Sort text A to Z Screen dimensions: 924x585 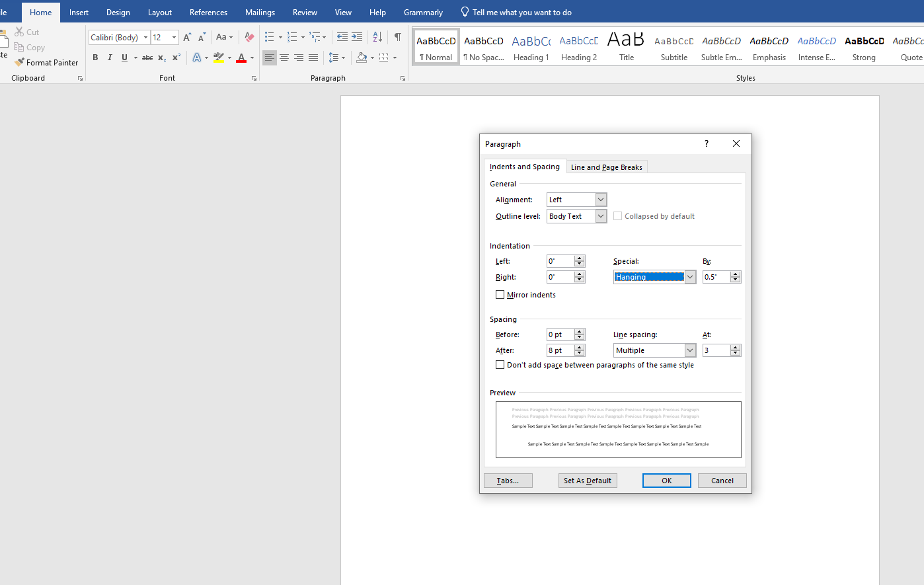pyautogui.click(x=377, y=37)
